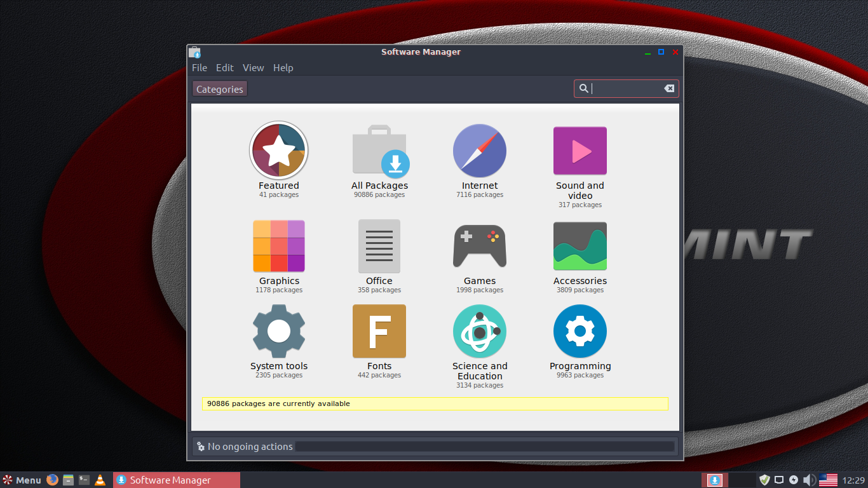Open the Office category
Viewport: 868px width, 488px height.
tap(379, 256)
